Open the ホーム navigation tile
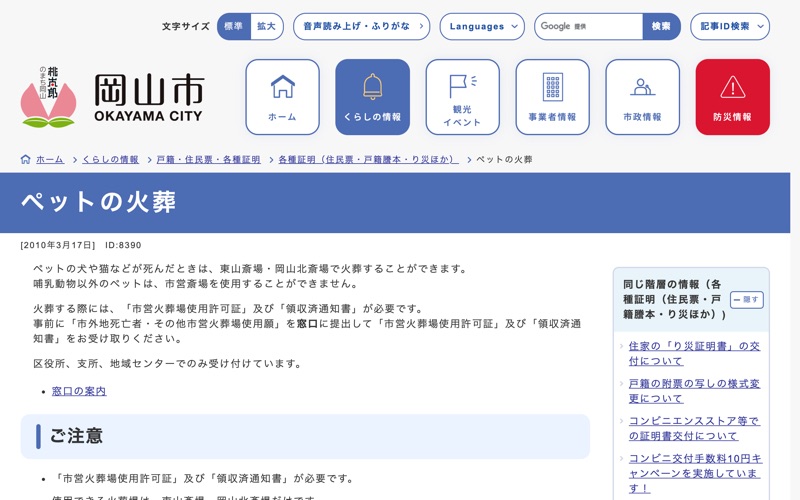Viewport: 800px width, 500px height. (282, 97)
